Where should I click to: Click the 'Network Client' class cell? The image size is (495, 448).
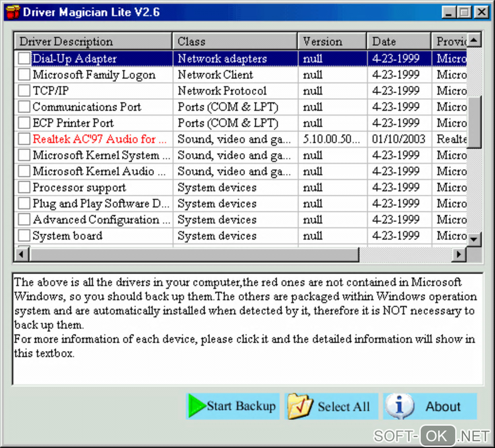click(215, 75)
